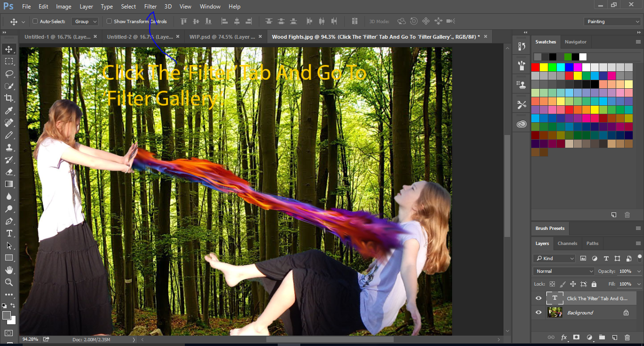Switch to the WIP.psd document tab
The image size is (644, 346).
[222, 37]
